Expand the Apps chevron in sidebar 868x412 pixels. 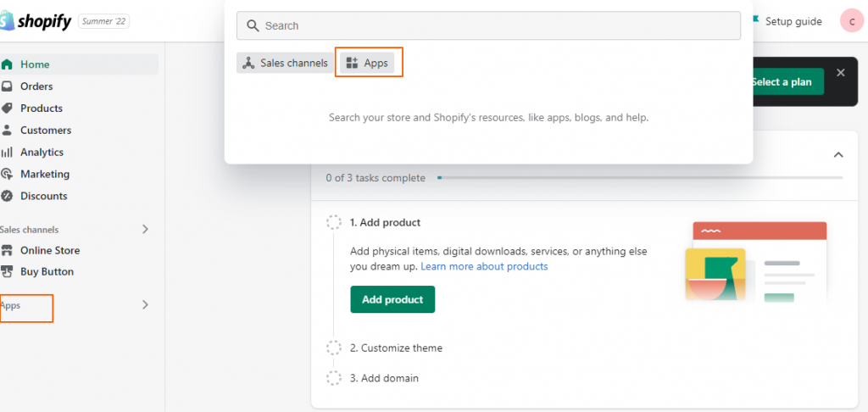pos(145,304)
